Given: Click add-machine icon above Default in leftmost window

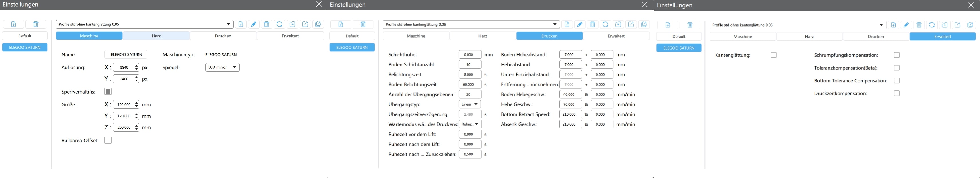Looking at the screenshot, I should (x=14, y=24).
